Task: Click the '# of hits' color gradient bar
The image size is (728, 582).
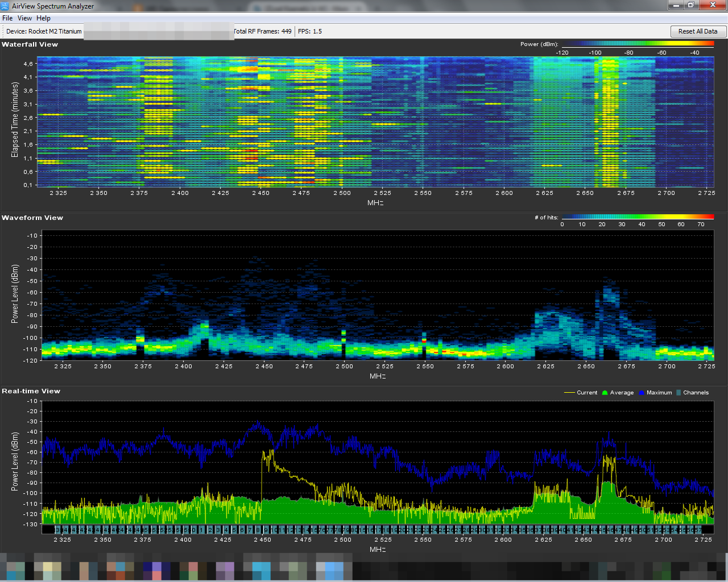Action: click(x=638, y=217)
